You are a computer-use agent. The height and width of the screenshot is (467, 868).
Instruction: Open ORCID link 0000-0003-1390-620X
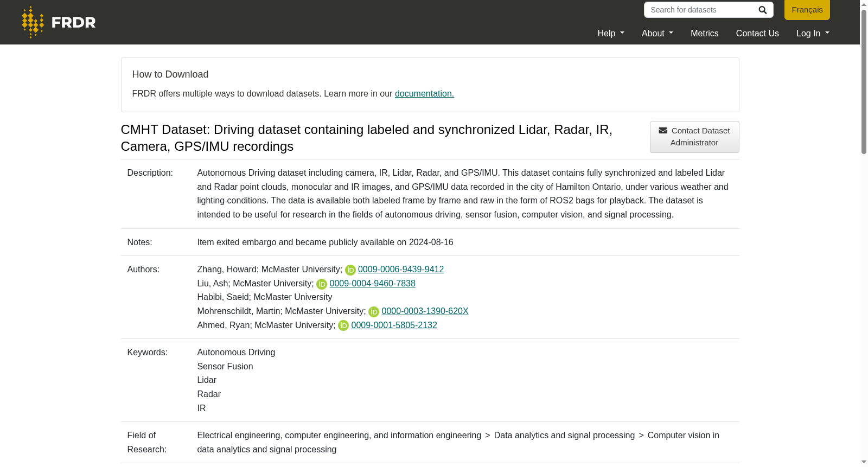click(x=425, y=311)
